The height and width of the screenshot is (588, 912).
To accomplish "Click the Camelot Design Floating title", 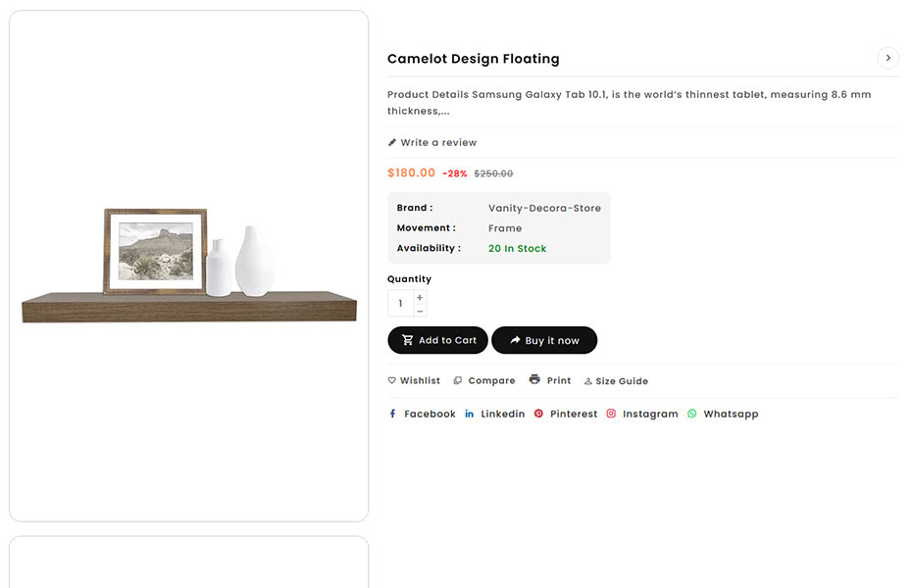I will click(x=474, y=59).
